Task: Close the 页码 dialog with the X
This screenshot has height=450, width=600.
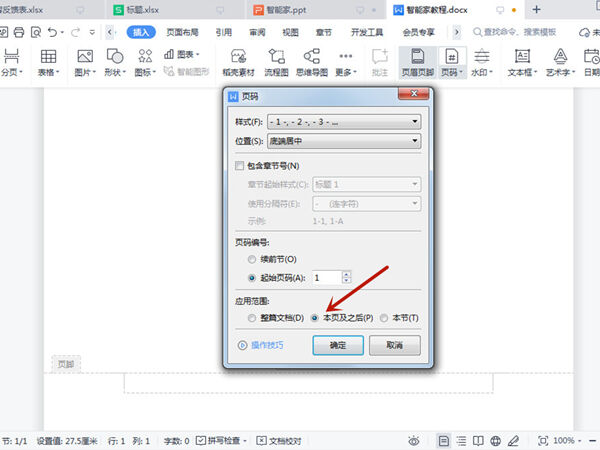Action: pos(414,93)
